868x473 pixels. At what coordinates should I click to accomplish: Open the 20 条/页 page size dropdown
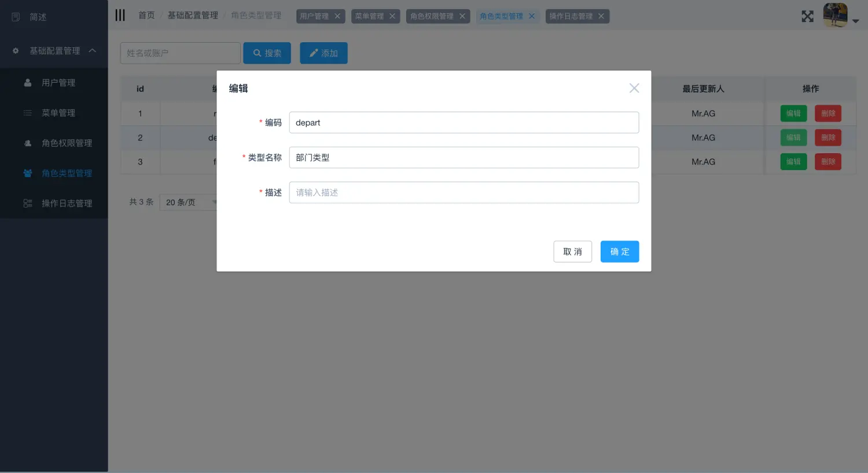[x=188, y=202]
